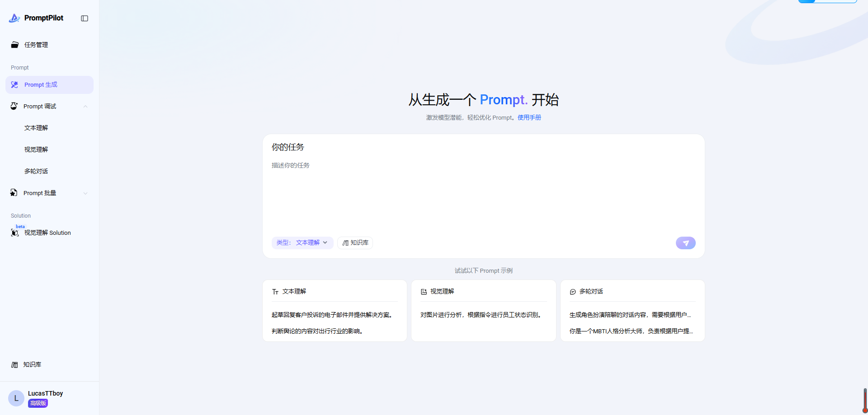868x415 pixels.
Task: Open 知识库 in the sidebar footer
Action: pos(50,364)
